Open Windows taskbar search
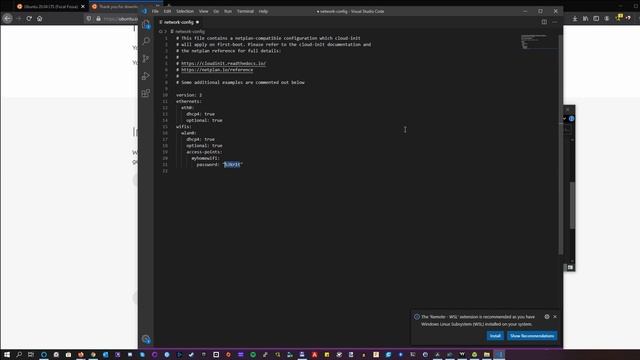The image size is (640, 360). click(x=19, y=354)
